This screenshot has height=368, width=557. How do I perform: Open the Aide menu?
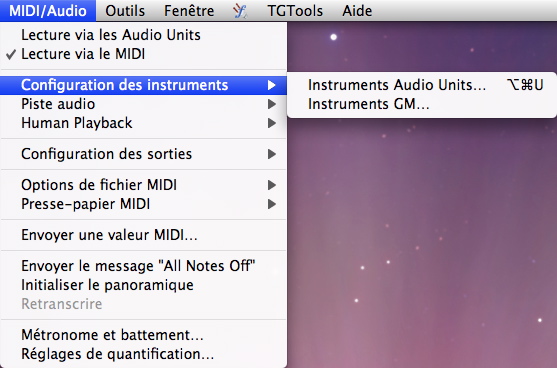(x=357, y=11)
